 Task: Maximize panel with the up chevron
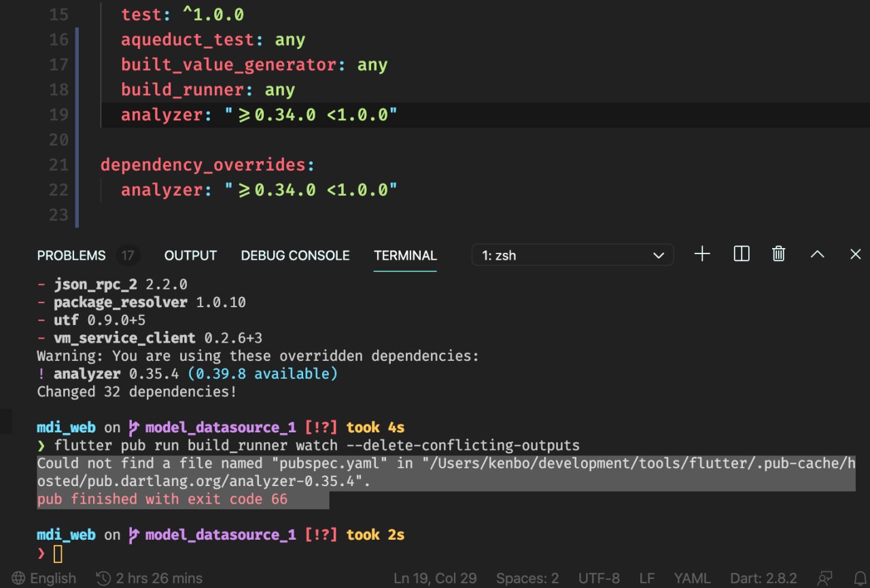click(818, 254)
